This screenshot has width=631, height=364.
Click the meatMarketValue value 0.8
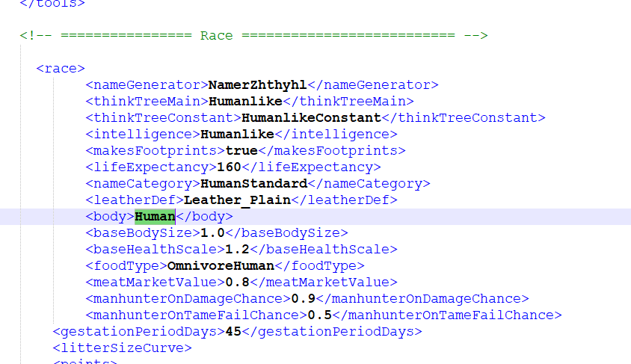click(x=237, y=283)
